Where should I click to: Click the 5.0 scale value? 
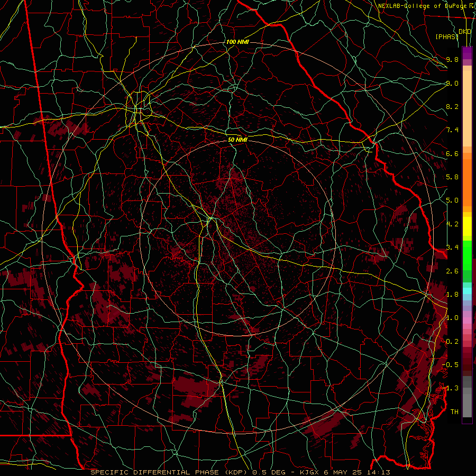coord(452,200)
